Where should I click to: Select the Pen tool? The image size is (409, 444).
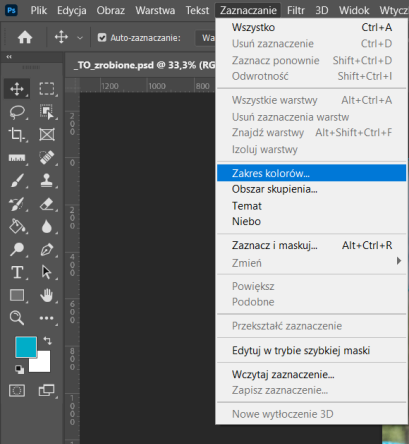[x=47, y=249]
